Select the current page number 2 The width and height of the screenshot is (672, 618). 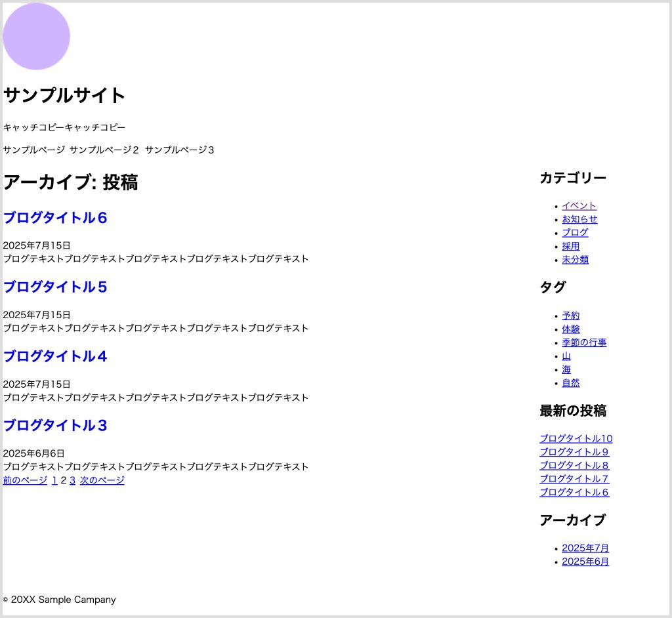[x=64, y=480]
